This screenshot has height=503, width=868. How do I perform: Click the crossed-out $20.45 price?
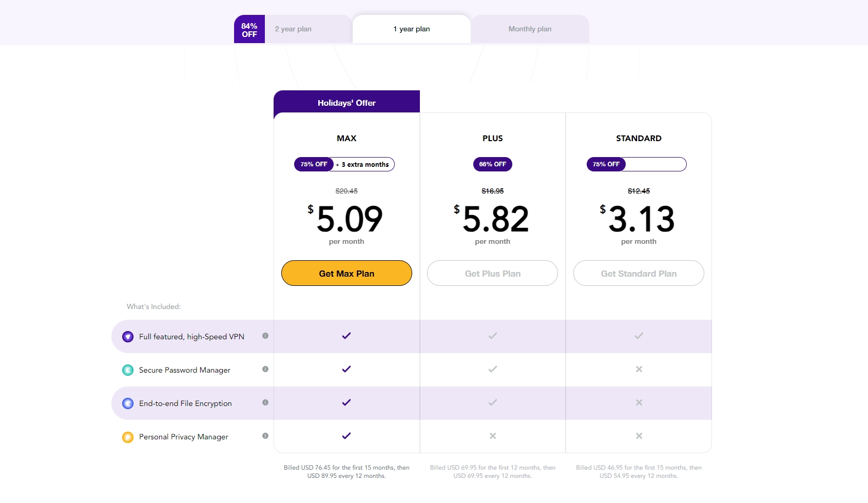346,191
